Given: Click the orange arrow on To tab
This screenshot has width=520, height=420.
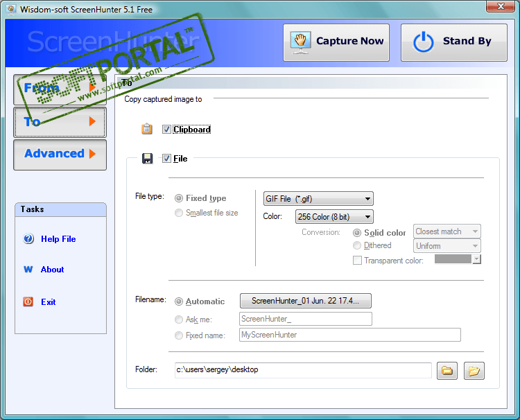Looking at the screenshot, I should point(92,121).
